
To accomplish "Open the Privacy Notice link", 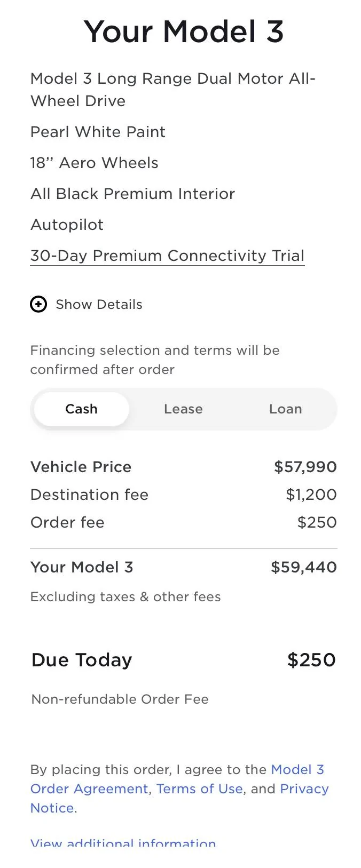I will click(304, 789).
